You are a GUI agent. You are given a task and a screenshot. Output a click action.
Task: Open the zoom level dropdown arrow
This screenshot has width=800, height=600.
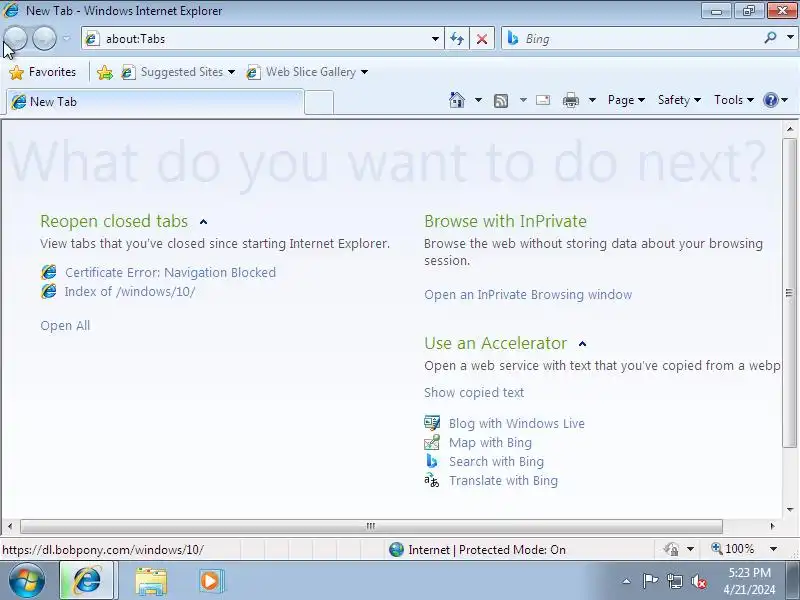coord(773,549)
